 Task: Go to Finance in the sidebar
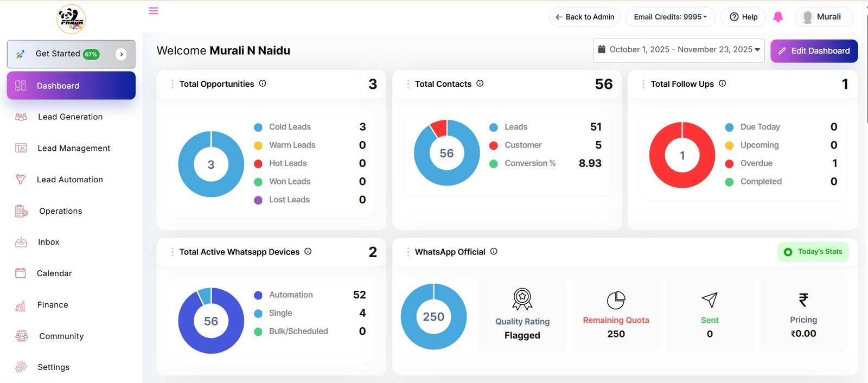pos(53,305)
